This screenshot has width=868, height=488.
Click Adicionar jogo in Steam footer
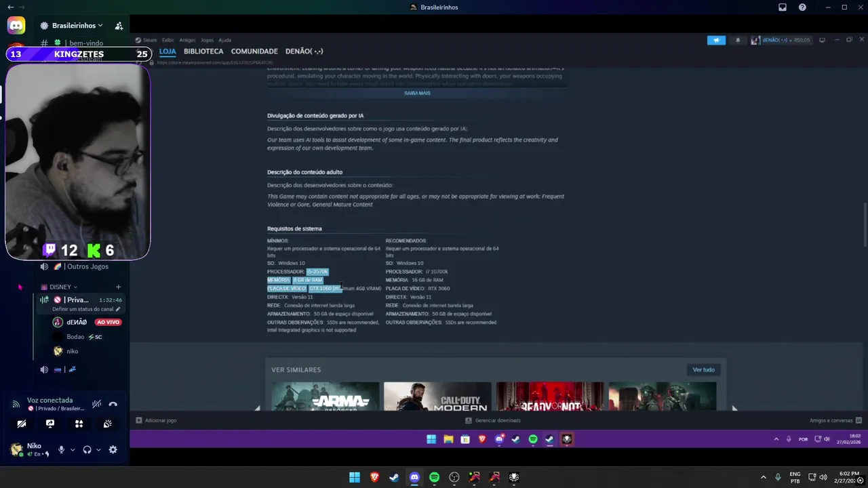[156, 420]
